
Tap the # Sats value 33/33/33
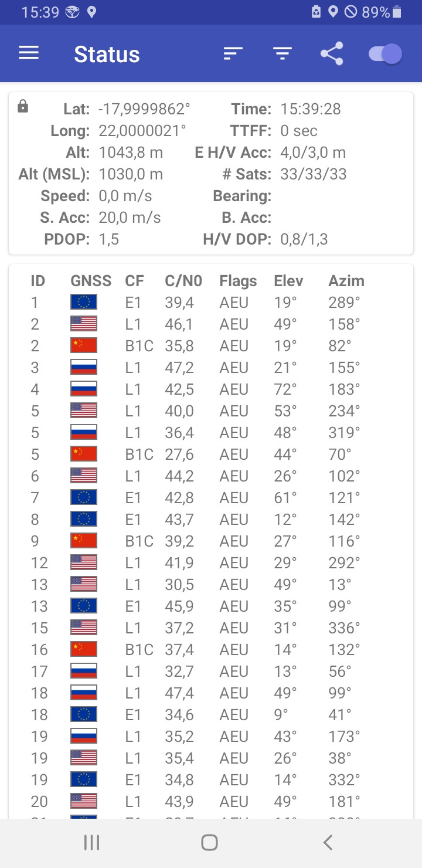[x=314, y=174]
